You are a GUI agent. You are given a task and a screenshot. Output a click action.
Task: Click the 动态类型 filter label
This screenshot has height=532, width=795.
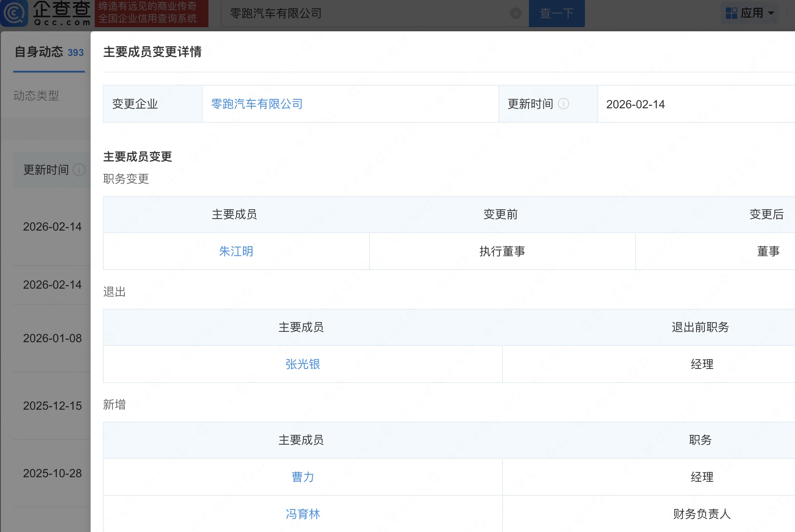36,96
